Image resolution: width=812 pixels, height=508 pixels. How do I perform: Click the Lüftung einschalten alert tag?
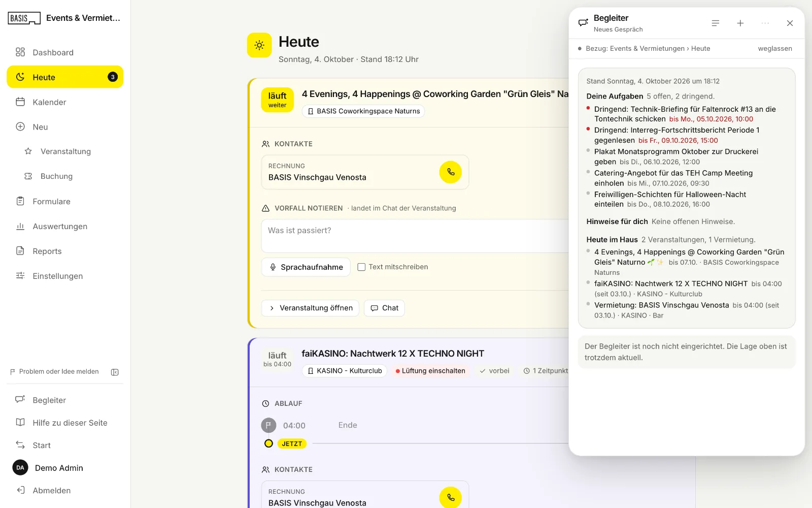pos(430,371)
